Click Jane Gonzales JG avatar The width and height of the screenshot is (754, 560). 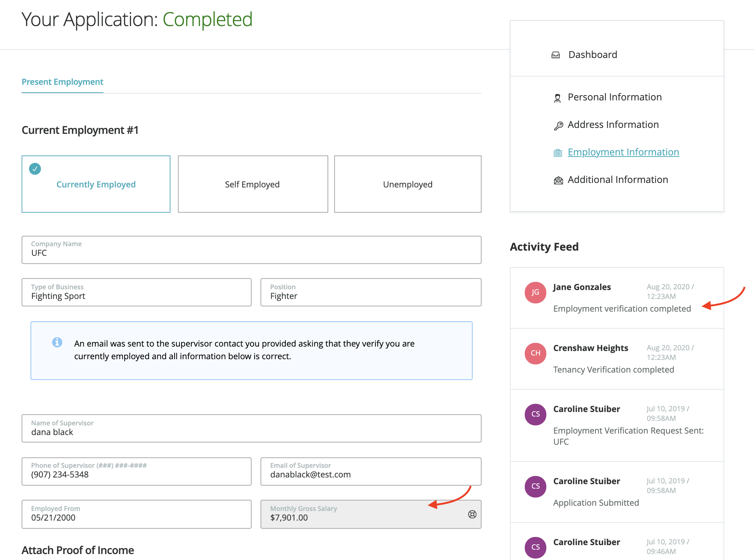click(535, 293)
